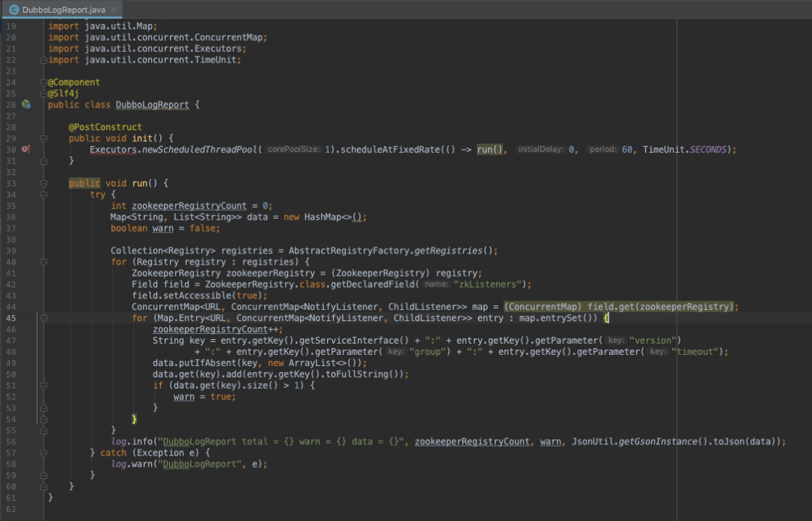Click the highlighted (ConcurrentMap) cast expression
This screenshot has width=812, height=521.
click(x=619, y=307)
